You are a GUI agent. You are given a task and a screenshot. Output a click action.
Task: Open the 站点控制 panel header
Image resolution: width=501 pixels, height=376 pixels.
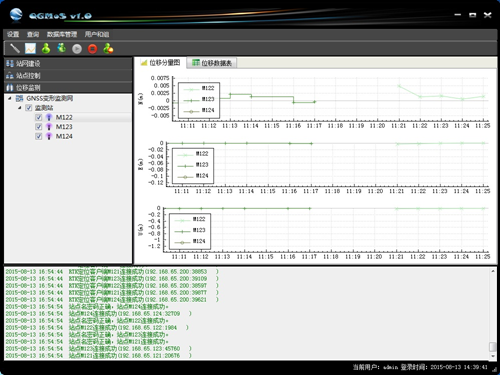coord(68,76)
